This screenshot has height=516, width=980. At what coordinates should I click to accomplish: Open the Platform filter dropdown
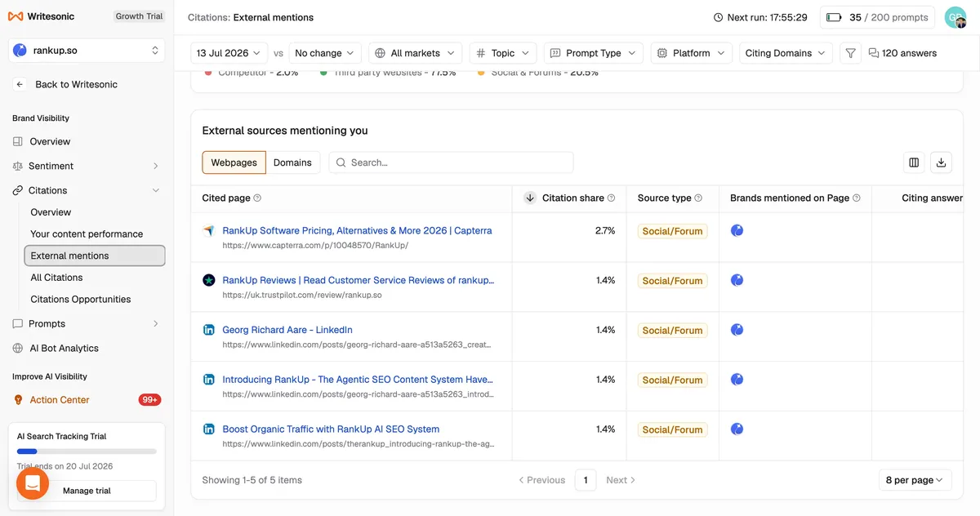(692, 53)
